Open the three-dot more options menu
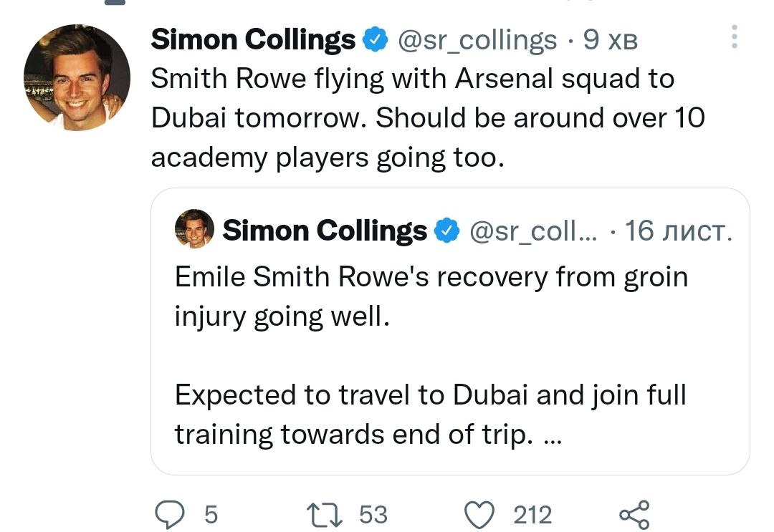774x532 pixels. point(734,37)
